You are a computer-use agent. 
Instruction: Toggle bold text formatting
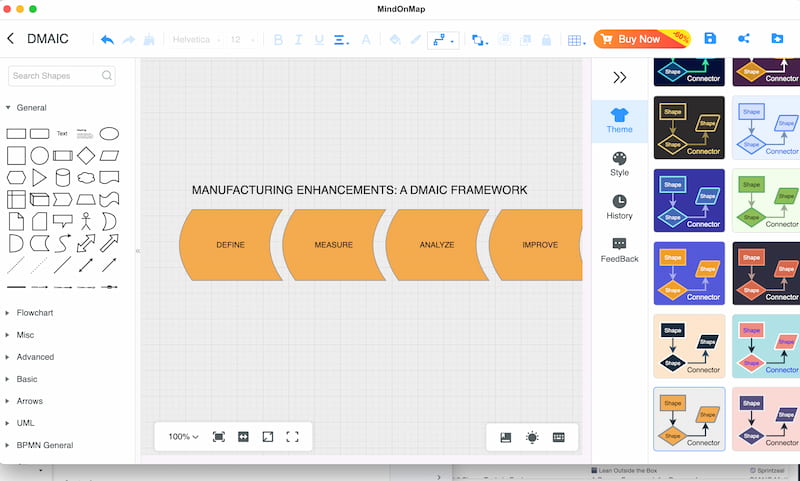(x=278, y=40)
